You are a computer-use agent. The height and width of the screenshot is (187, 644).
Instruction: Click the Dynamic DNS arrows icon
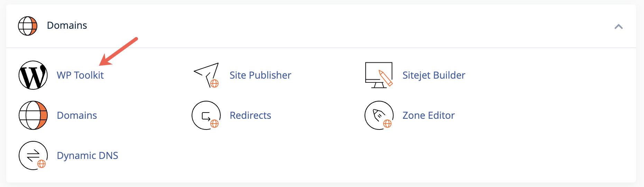coord(33,155)
